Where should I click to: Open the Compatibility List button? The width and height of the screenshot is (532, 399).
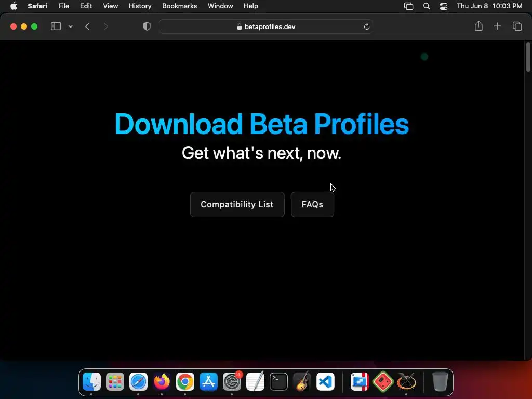click(x=237, y=204)
